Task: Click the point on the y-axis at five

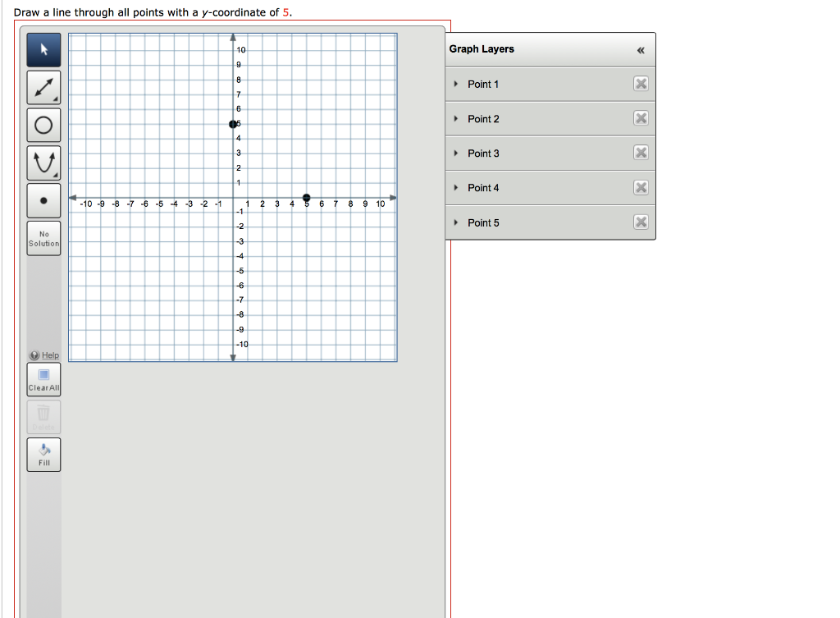Action: 232,124
